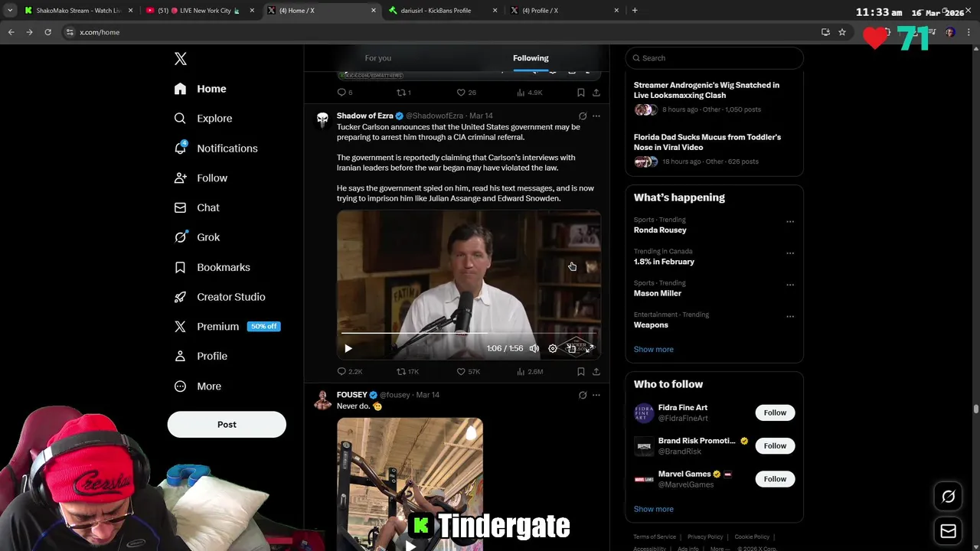Open Shadow of Ezra's avatar
The height and width of the screenshot is (551, 980).
click(x=322, y=120)
